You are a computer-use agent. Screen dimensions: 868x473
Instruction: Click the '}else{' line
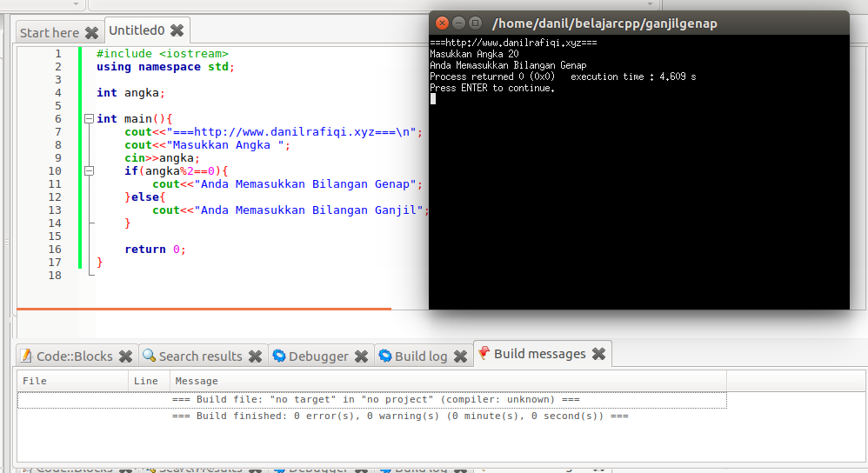(x=144, y=197)
